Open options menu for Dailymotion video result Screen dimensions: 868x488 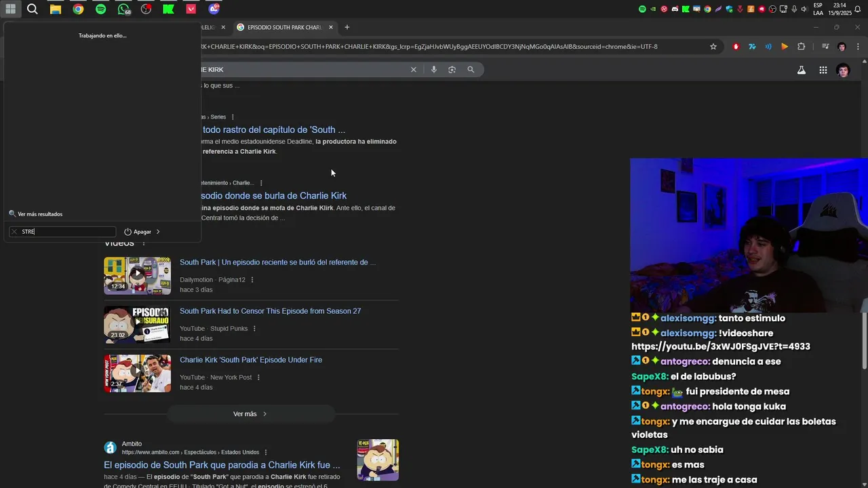[x=252, y=280]
